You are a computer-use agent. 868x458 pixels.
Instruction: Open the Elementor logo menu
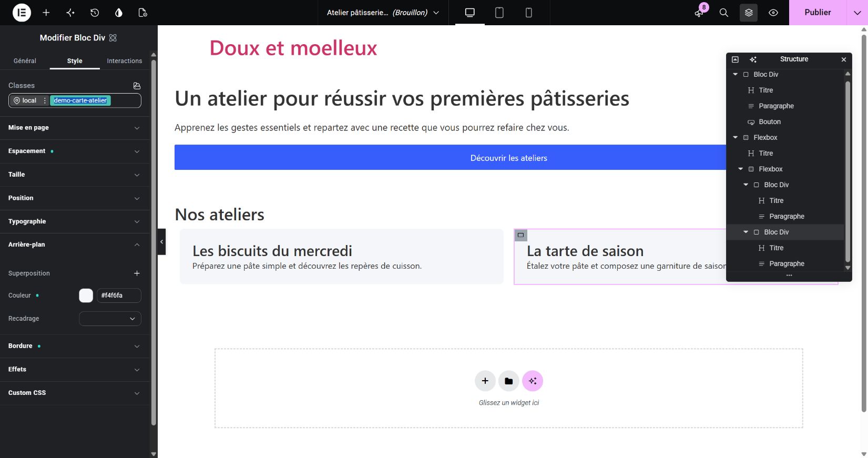click(x=22, y=13)
